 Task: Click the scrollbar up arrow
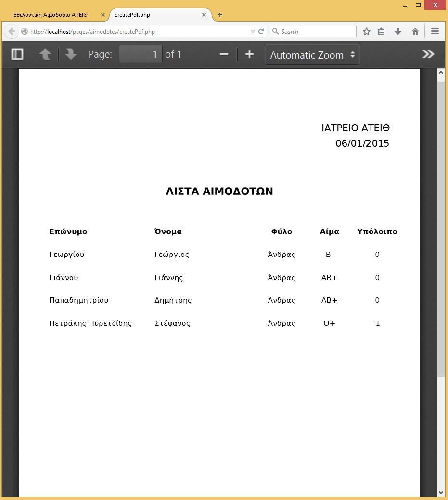441,72
